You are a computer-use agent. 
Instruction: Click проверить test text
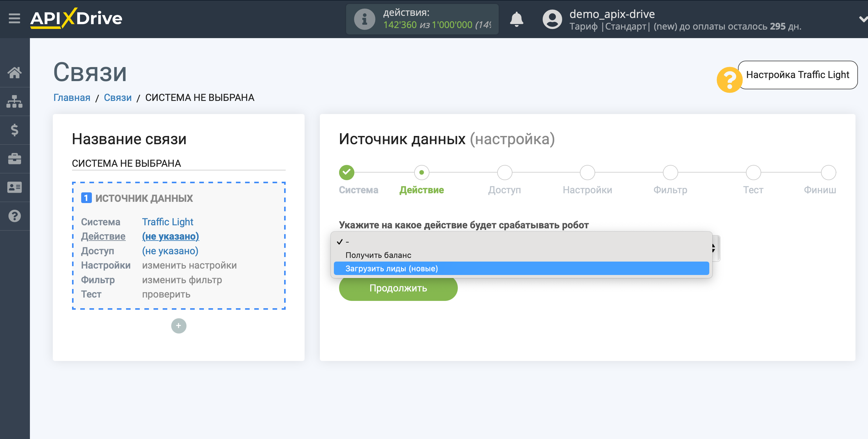[166, 294]
